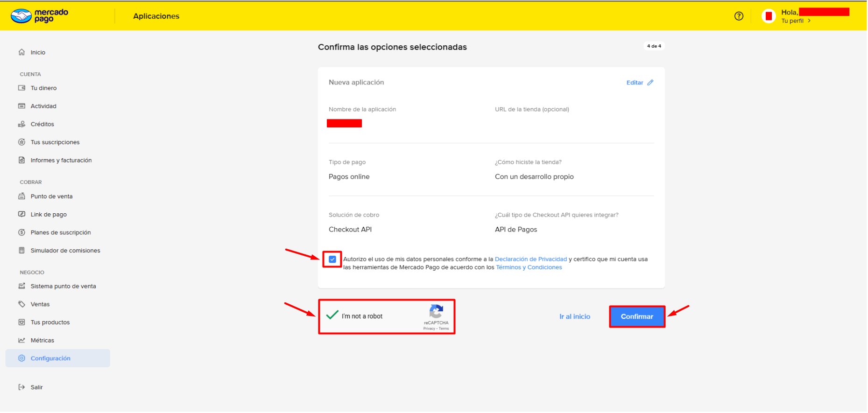Click the Inicio home icon
The image size is (868, 413).
21,52
